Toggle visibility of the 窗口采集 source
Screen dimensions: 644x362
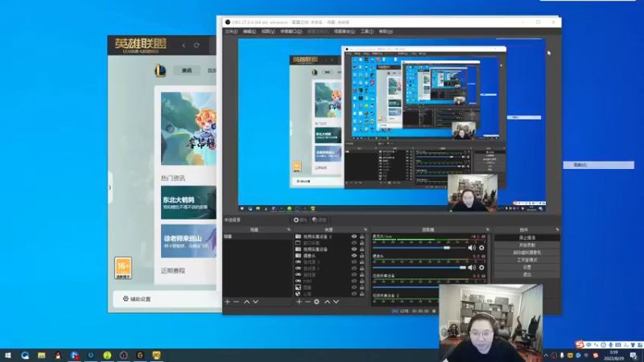[354, 243]
